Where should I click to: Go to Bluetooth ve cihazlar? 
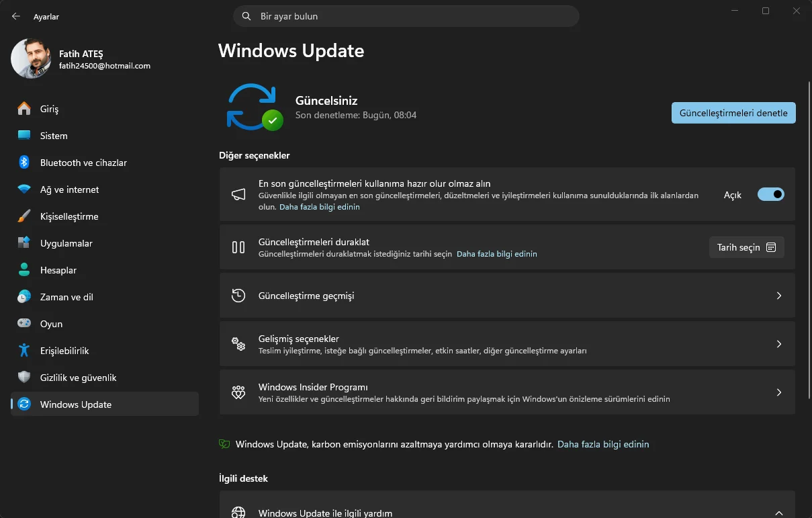105,163
